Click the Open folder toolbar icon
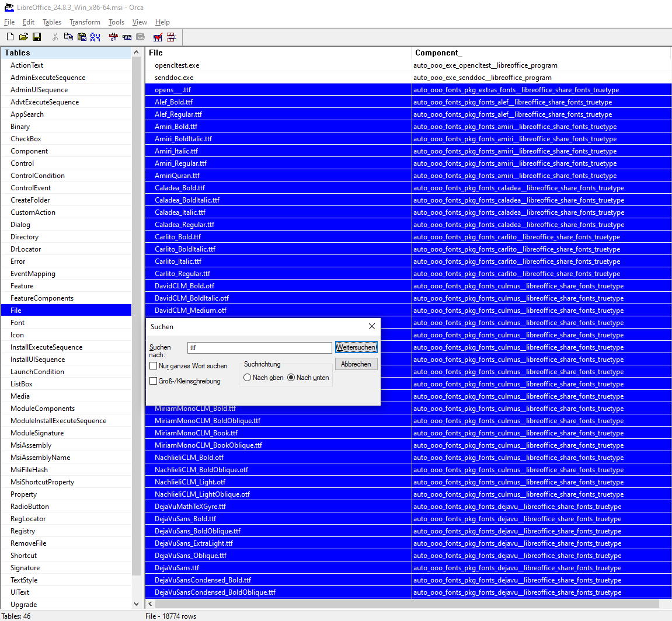This screenshot has height=621, width=672. (x=23, y=37)
